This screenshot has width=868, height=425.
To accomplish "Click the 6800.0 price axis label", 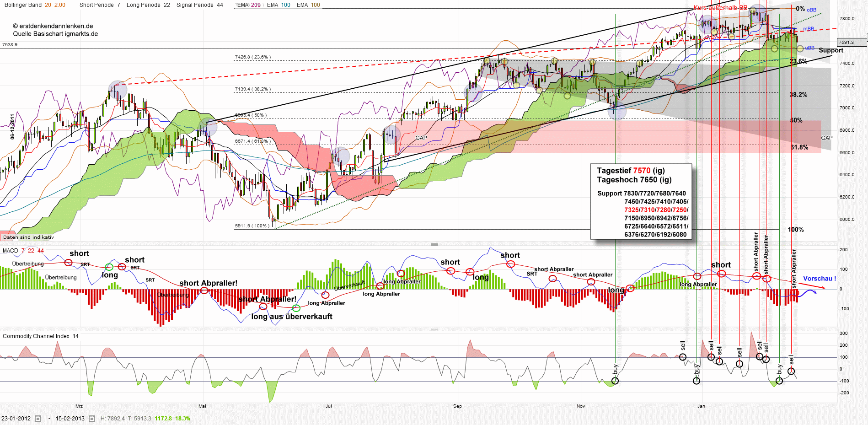I will point(847,130).
